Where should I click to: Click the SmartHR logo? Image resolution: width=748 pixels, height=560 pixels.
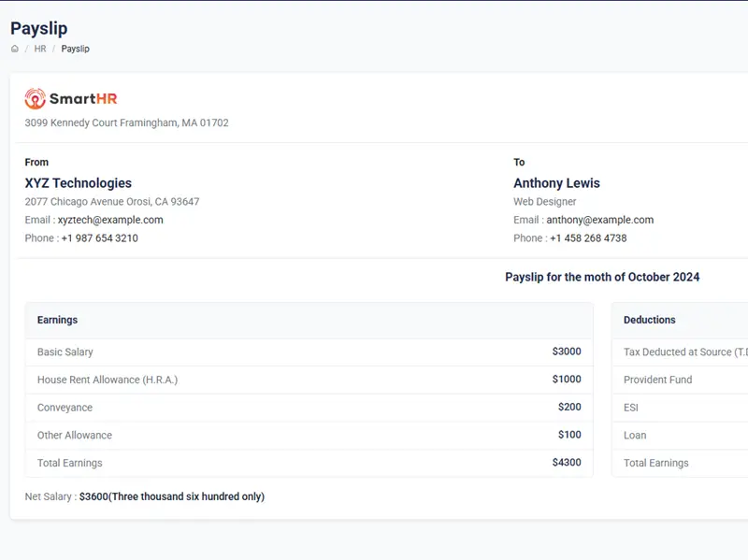(x=71, y=98)
